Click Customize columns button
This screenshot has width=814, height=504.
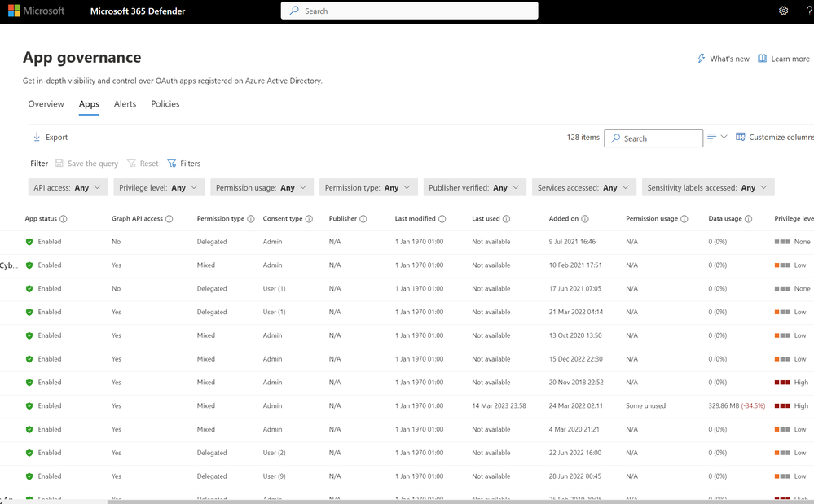775,137
